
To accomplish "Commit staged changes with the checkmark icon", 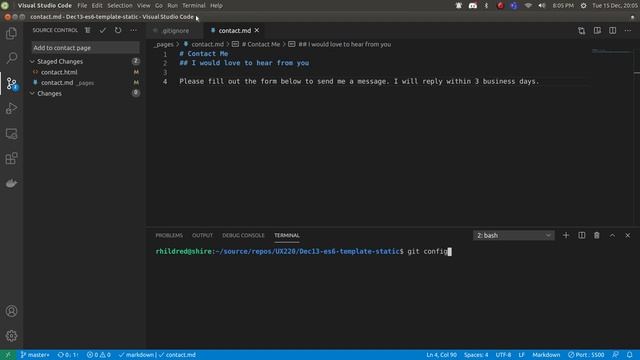I will (102, 30).
